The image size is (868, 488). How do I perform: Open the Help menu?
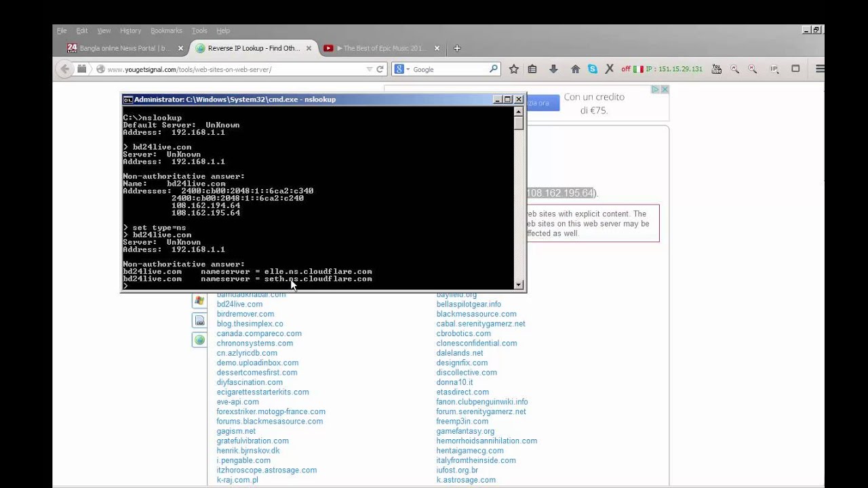223,30
